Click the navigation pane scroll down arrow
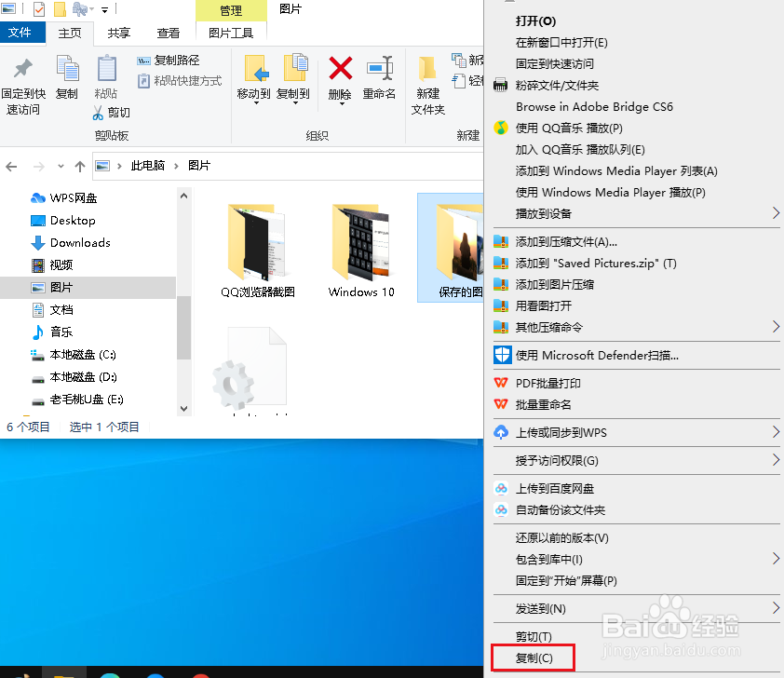 point(183,409)
